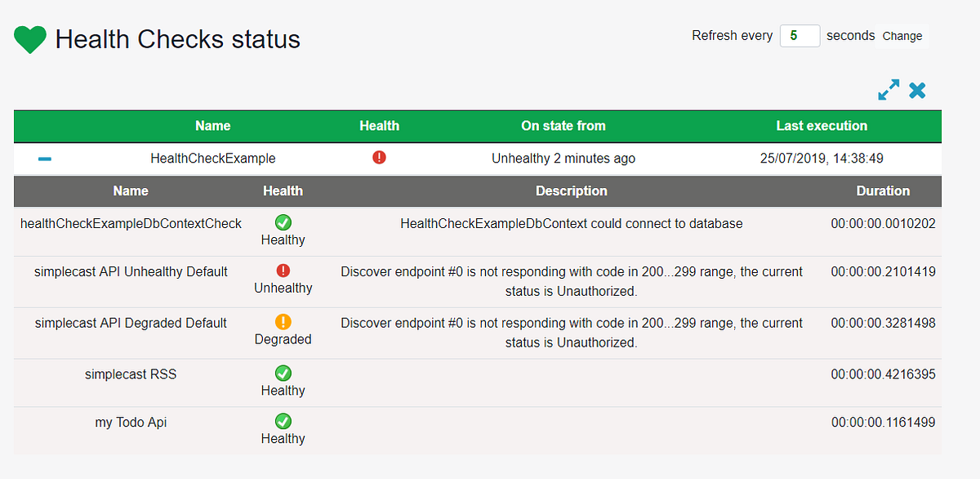Toggle the simplecast RSS row selection

point(131,373)
